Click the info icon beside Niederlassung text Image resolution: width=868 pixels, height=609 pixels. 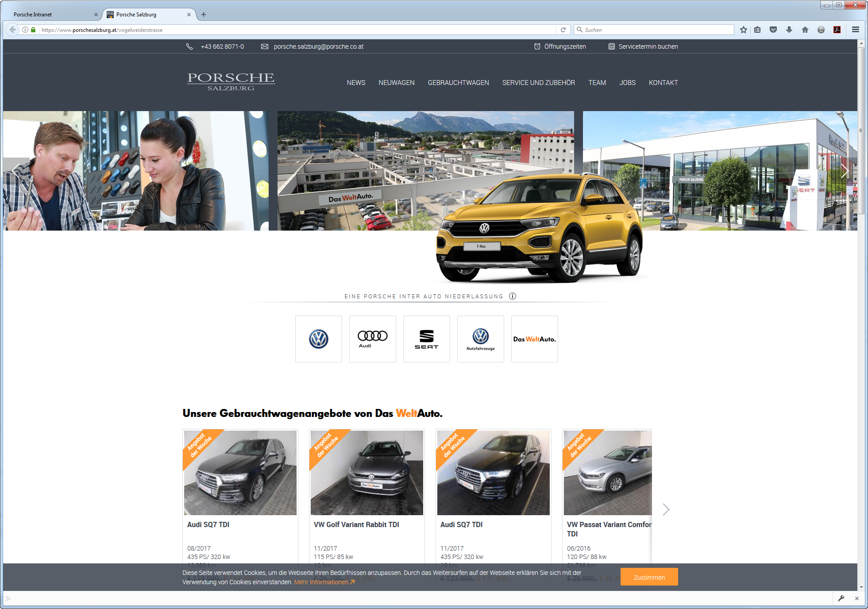(x=513, y=297)
